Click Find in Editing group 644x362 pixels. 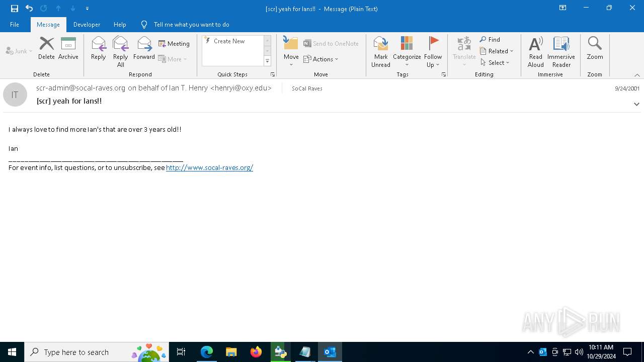click(490, 40)
